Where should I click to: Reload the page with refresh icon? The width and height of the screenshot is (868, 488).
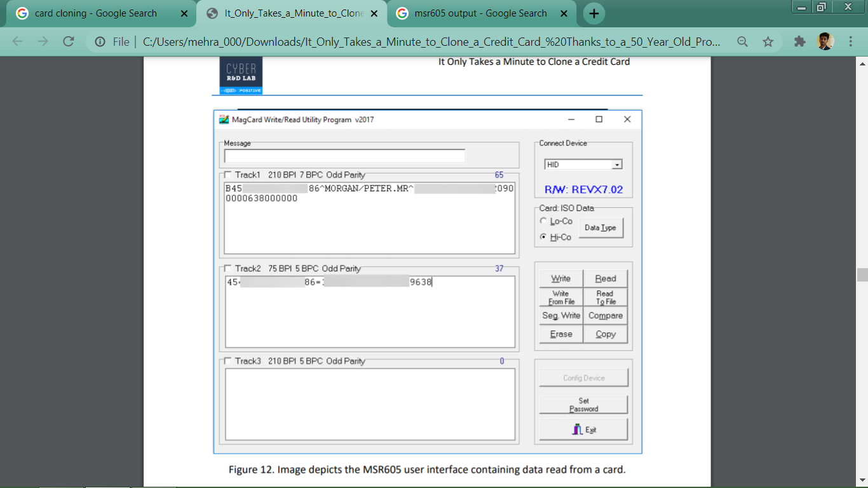69,41
